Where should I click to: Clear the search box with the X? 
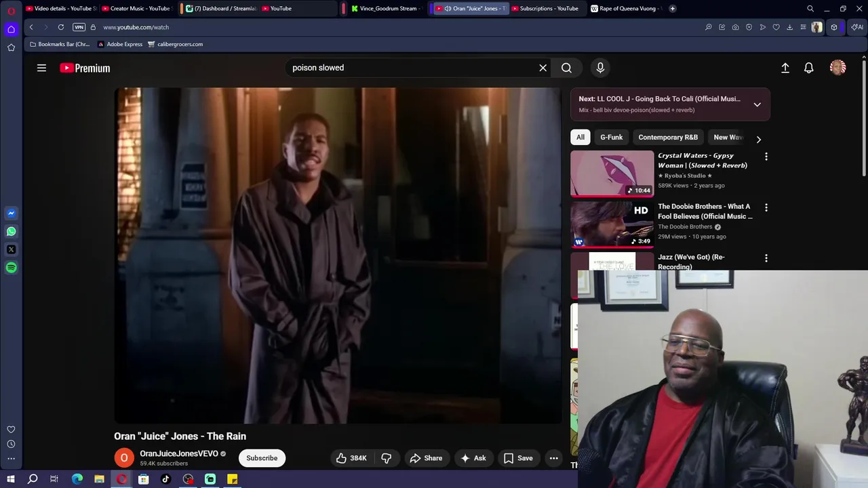point(542,68)
